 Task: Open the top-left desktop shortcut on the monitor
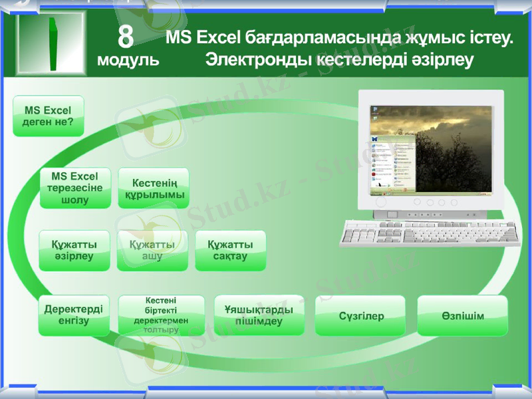coord(375,108)
